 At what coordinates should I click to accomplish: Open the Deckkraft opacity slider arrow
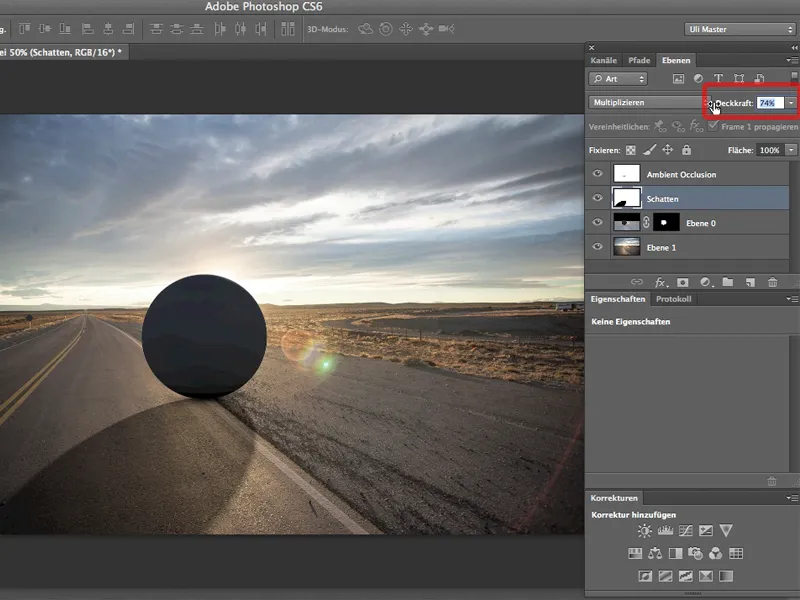(x=791, y=103)
